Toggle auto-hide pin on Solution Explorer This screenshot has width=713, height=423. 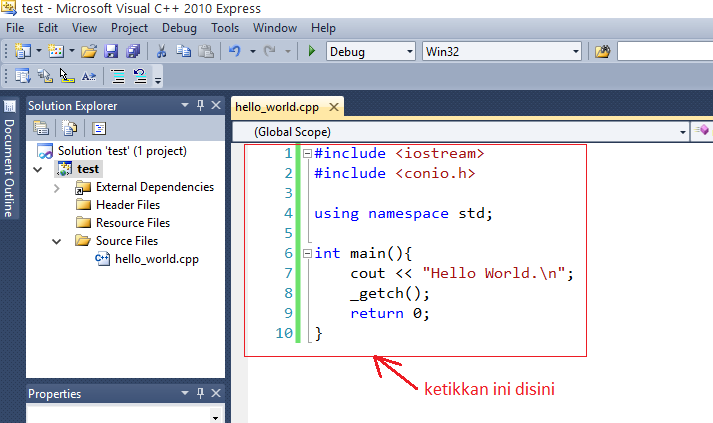[201, 105]
